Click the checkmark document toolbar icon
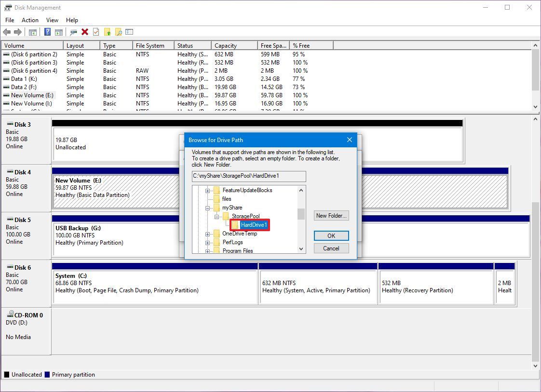541x392 pixels. click(96, 32)
